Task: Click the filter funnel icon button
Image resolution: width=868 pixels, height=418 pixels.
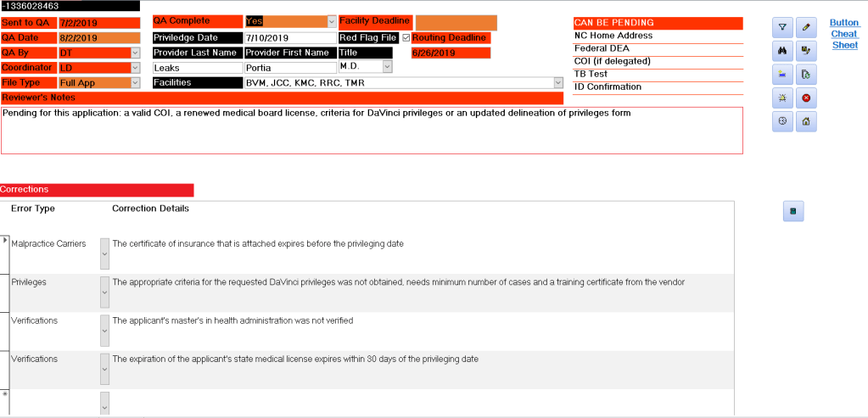Action: point(781,27)
